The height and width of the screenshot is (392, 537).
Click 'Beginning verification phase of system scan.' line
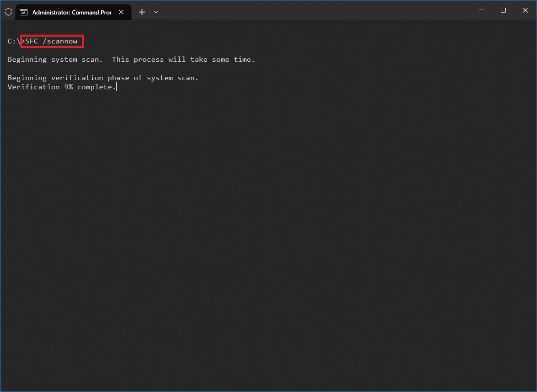[103, 78]
